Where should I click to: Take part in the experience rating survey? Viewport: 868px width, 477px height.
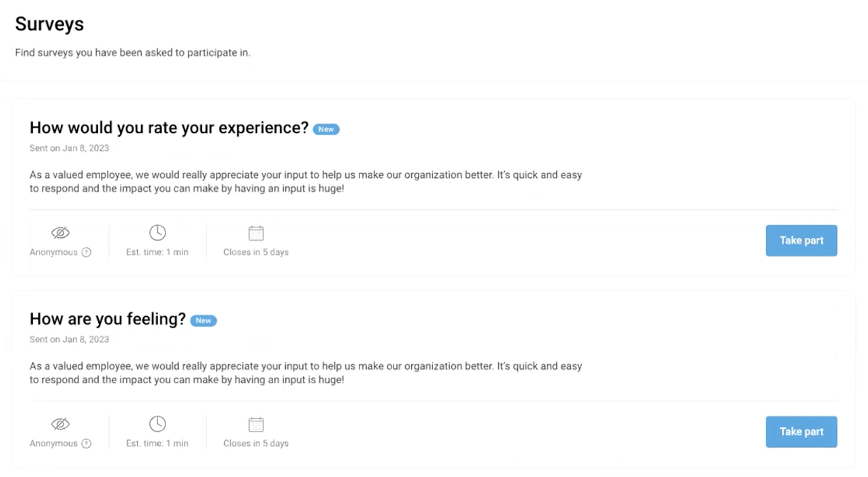801,241
